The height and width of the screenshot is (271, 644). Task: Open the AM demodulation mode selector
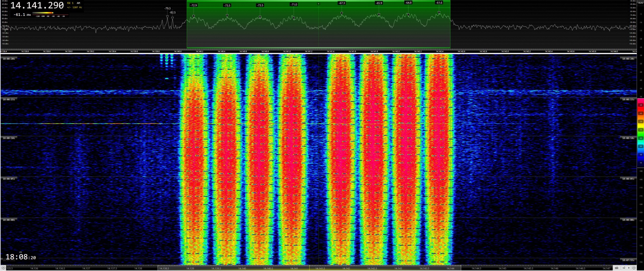78,3
